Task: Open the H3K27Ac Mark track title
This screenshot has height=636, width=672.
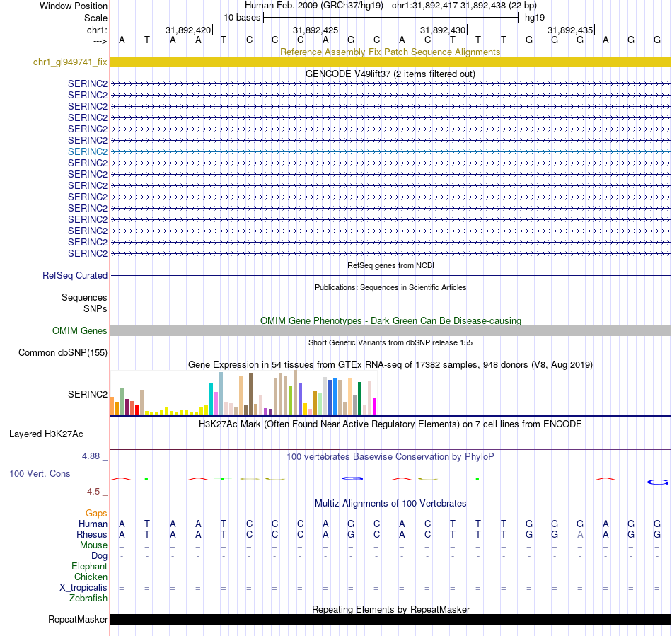Action: click(x=390, y=424)
